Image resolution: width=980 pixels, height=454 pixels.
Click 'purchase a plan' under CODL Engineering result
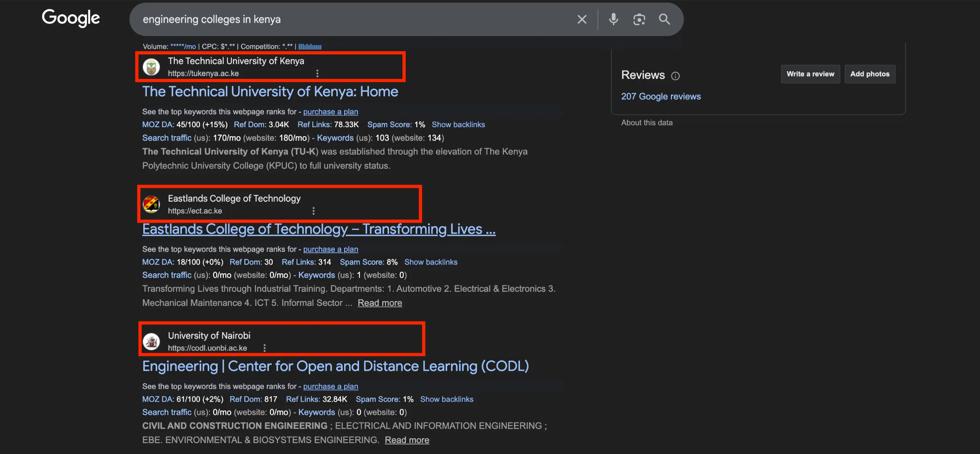pos(330,386)
